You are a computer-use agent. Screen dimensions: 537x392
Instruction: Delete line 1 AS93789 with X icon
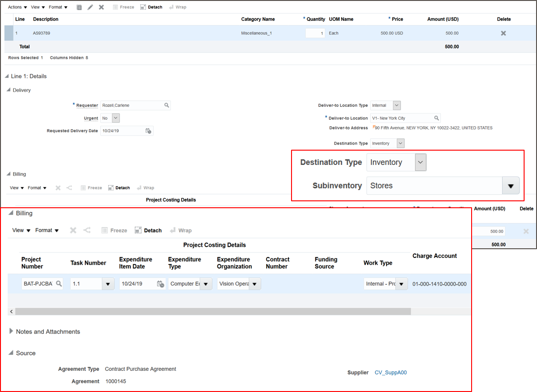tap(503, 33)
